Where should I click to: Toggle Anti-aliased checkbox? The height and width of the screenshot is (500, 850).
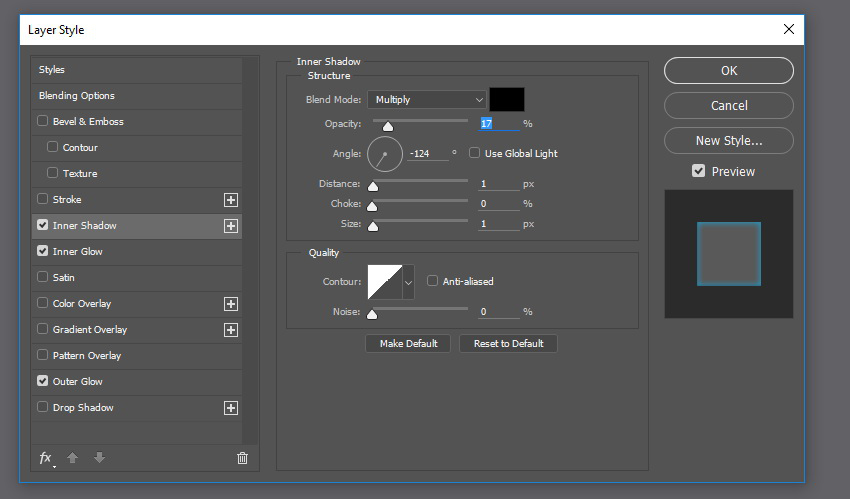point(433,281)
